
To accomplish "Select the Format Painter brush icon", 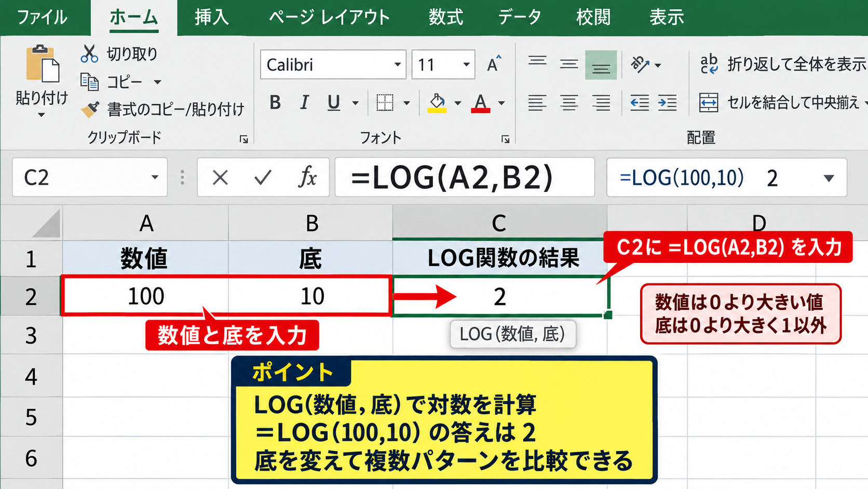I will click(90, 109).
